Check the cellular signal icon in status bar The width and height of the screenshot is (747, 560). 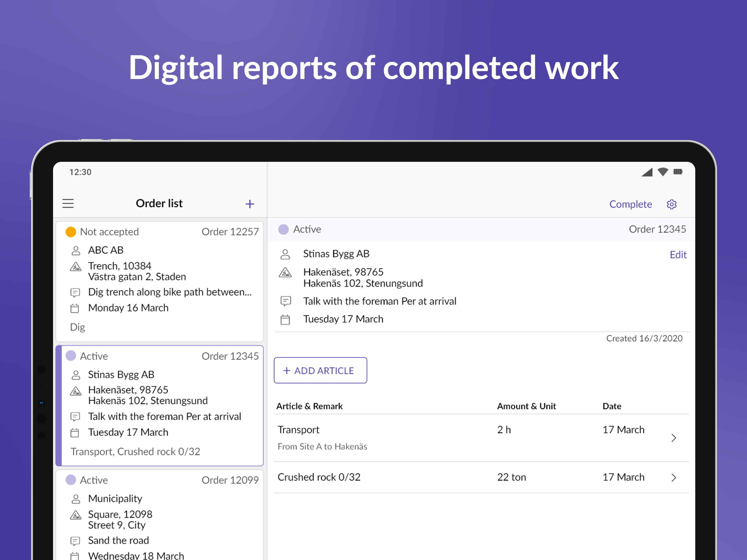[647, 172]
